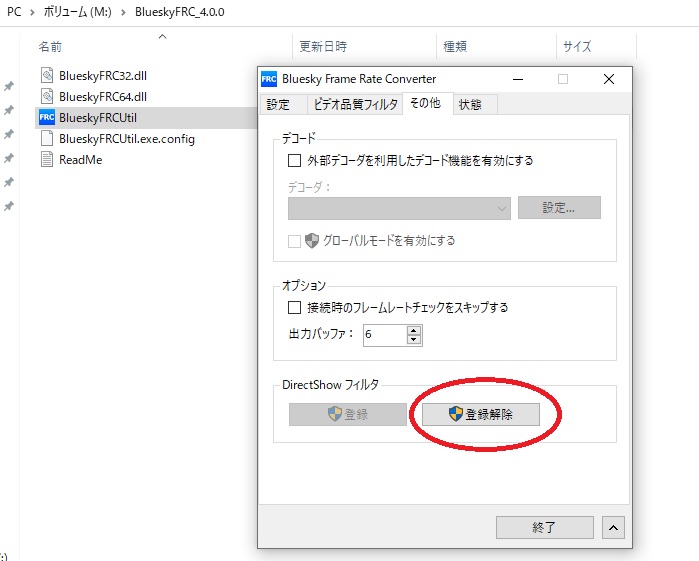The width and height of the screenshot is (699, 561).
Task: Click the BlueskyFRCUtil FRC application icon
Action: click(47, 117)
